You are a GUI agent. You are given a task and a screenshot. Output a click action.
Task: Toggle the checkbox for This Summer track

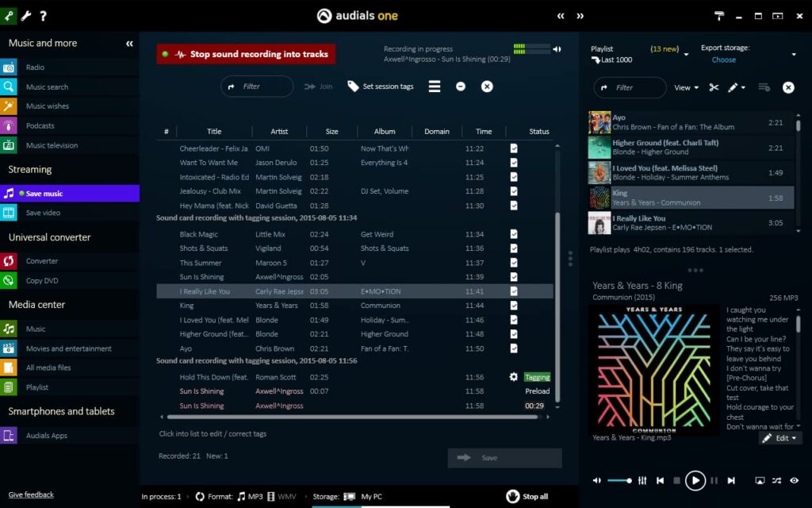tap(514, 263)
